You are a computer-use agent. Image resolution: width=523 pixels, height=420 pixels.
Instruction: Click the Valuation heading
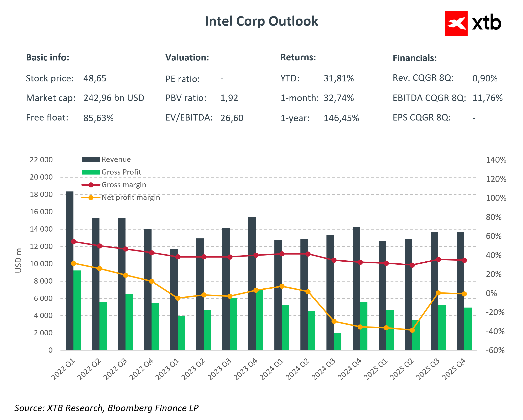187,57
